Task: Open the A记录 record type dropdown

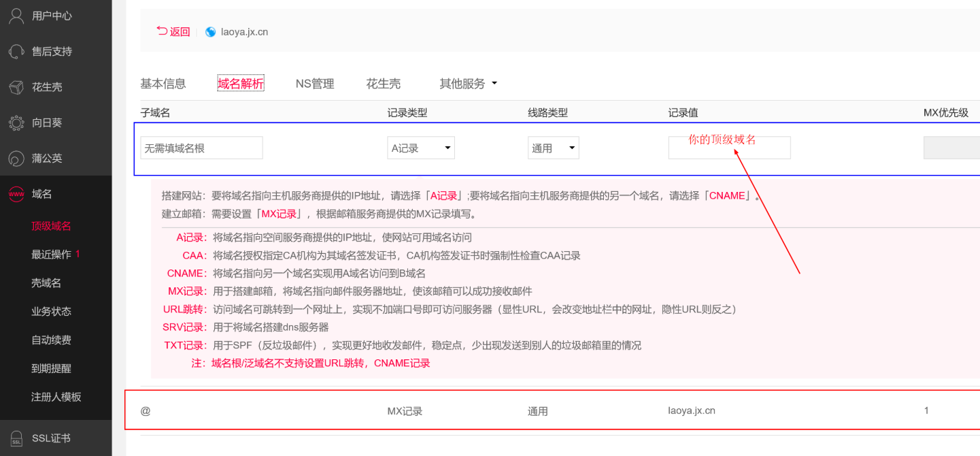Action: click(x=420, y=148)
